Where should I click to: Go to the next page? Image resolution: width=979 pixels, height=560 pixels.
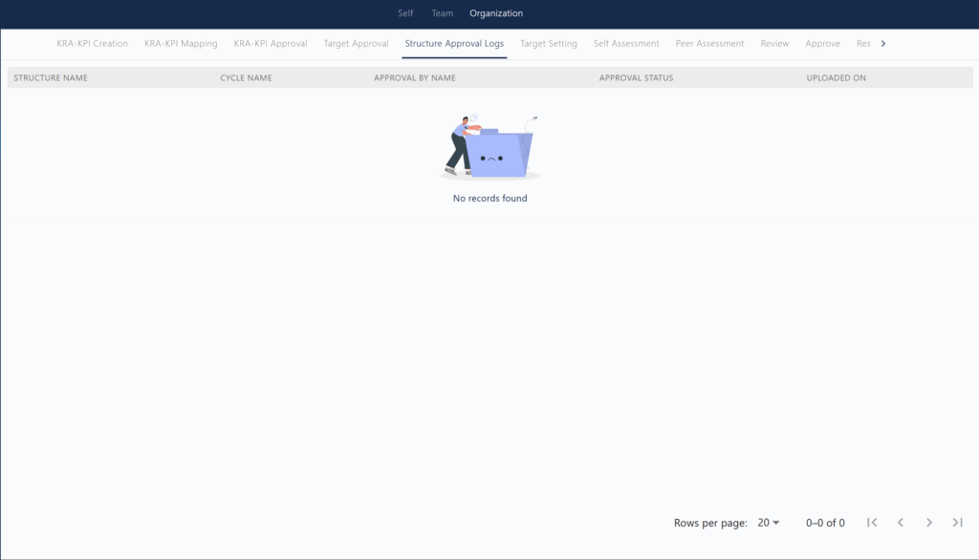pos(929,523)
